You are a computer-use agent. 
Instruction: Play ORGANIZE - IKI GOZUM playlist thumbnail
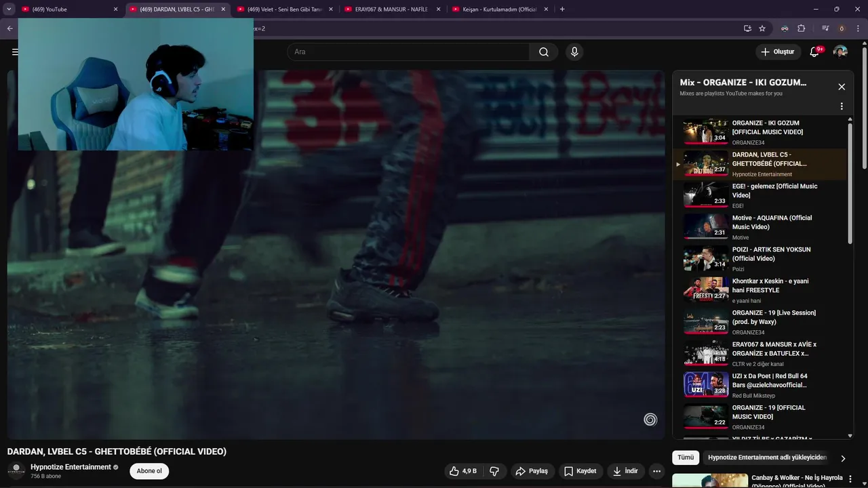(x=706, y=131)
